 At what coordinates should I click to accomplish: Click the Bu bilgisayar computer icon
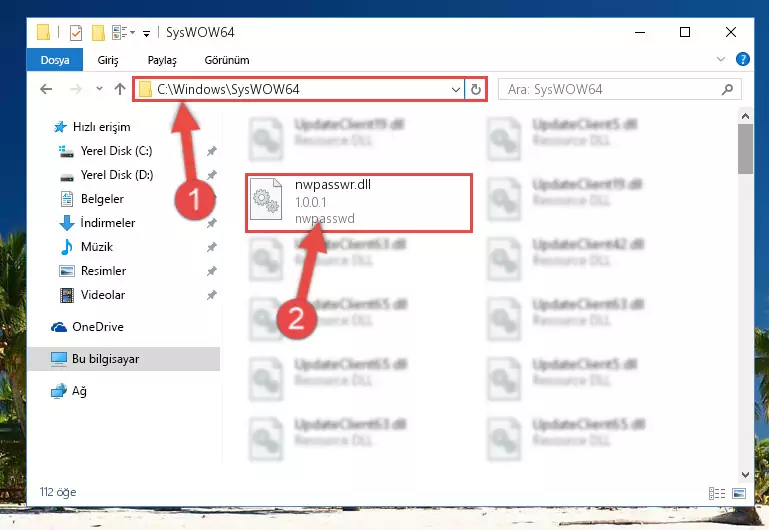tap(59, 359)
